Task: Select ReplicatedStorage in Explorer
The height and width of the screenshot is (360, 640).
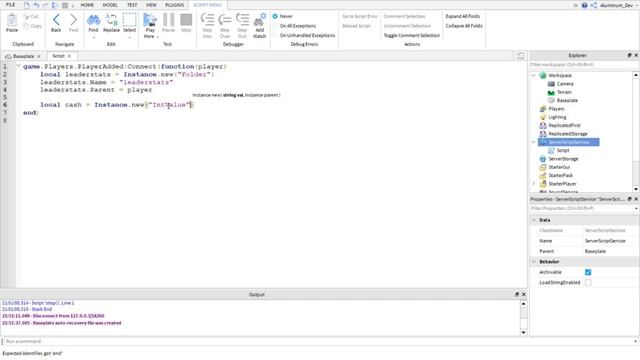Action: click(x=568, y=134)
